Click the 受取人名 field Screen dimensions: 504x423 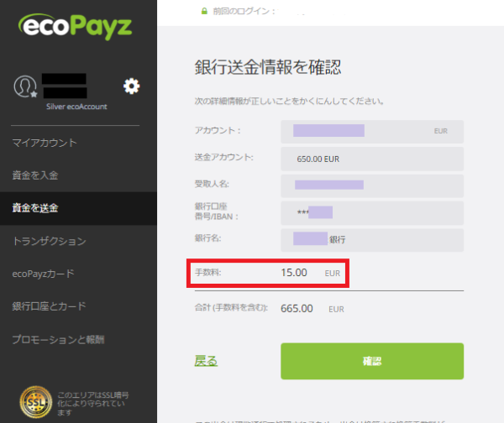point(372,186)
